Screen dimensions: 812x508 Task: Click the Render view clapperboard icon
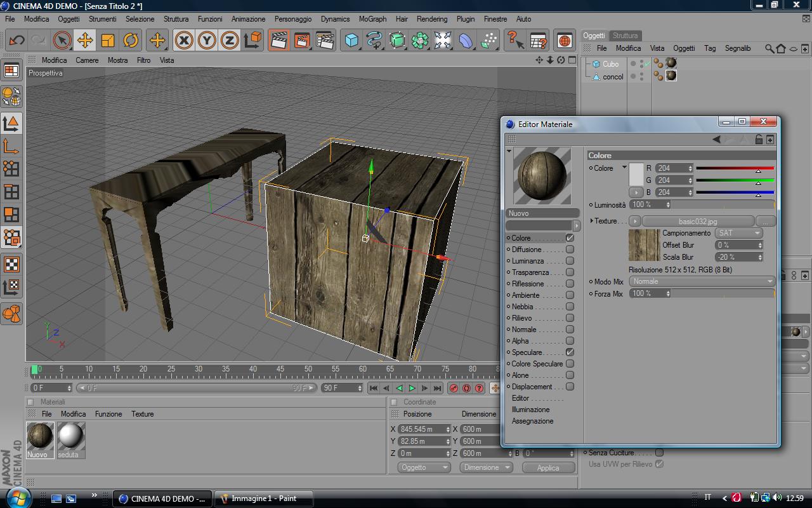pos(278,41)
